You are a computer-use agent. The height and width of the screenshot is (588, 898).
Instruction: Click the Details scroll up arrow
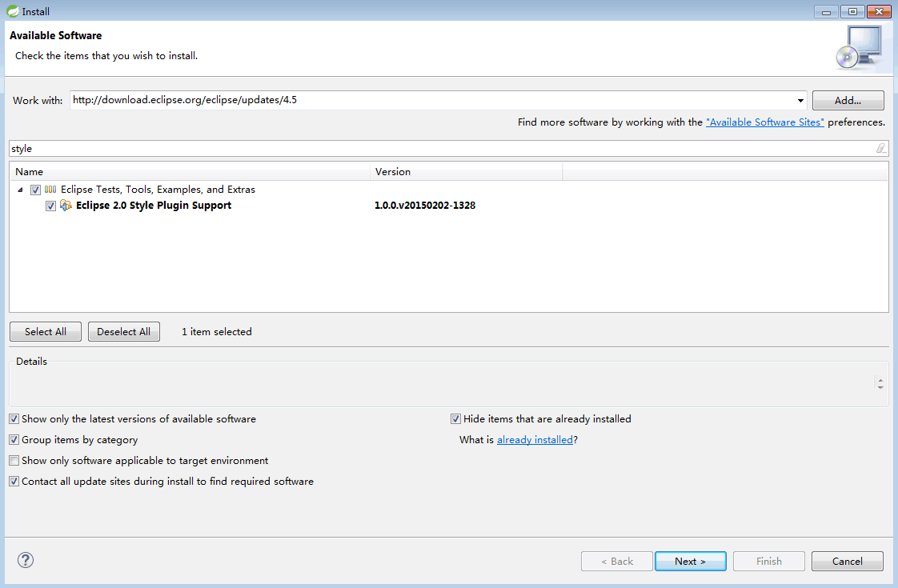click(880, 379)
